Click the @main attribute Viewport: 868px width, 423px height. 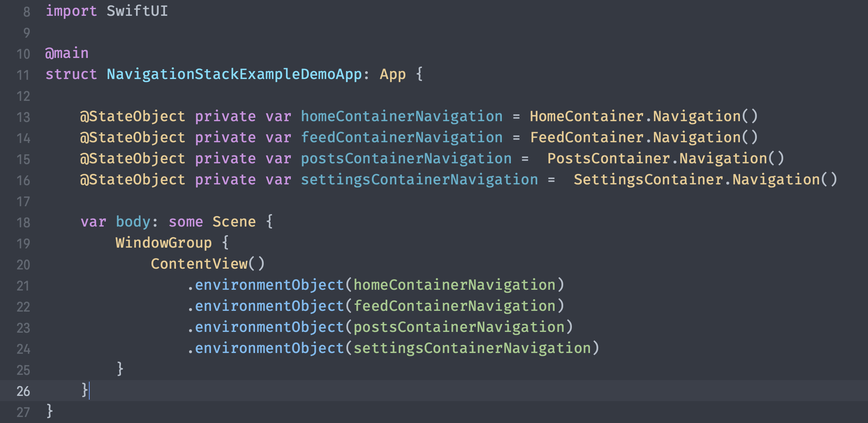[67, 53]
